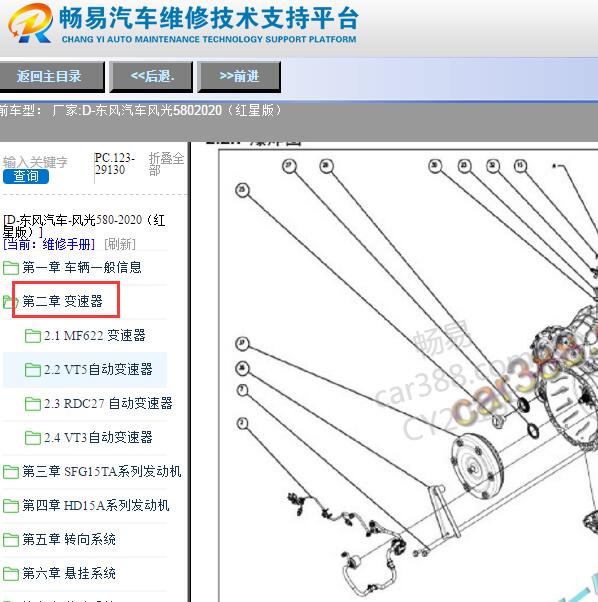Focus the 输入关键字 search field
The width and height of the screenshot is (598, 602).
tap(35, 162)
